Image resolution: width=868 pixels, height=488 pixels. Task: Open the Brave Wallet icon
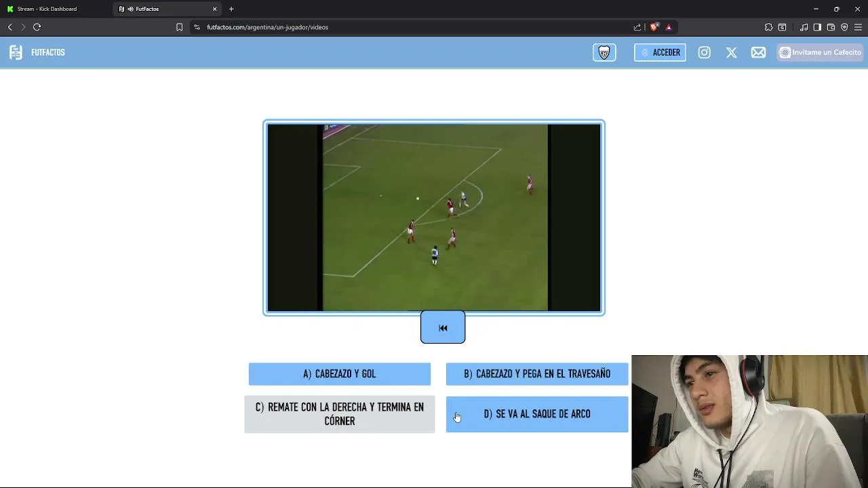click(x=831, y=27)
